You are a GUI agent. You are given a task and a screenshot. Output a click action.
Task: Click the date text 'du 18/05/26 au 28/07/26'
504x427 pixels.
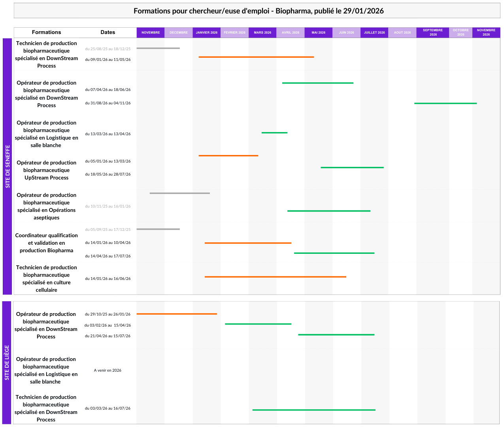(108, 174)
